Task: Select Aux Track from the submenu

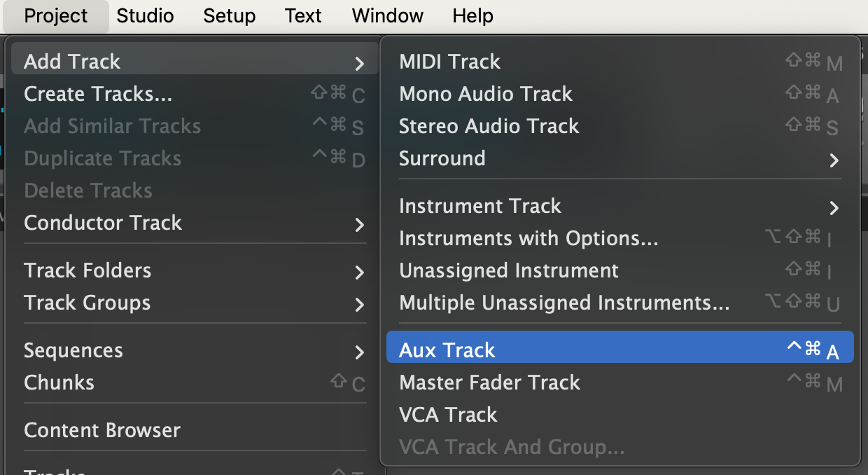Action: coord(447,350)
